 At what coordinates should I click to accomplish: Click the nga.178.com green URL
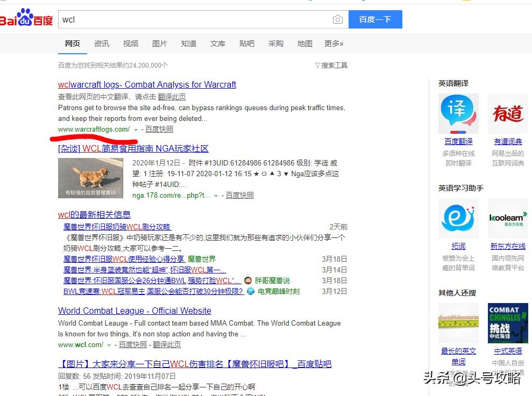pos(171,196)
